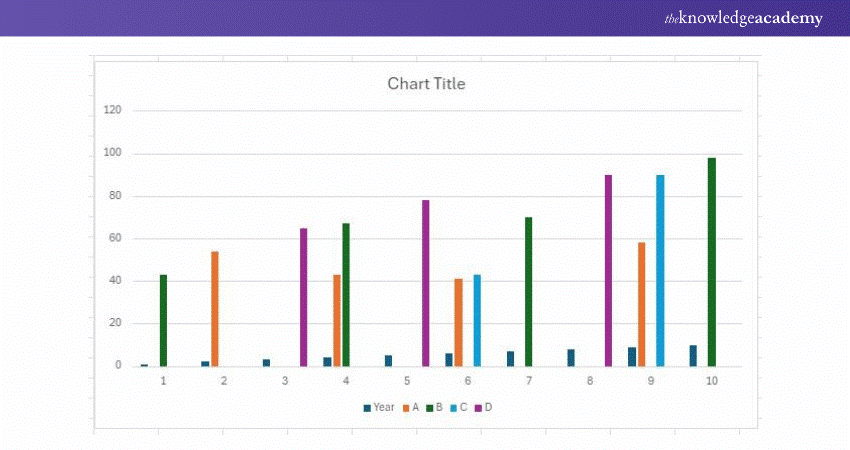Viewport: 850px width, 450px height.
Task: Click the Chart Title text
Action: [x=426, y=84]
